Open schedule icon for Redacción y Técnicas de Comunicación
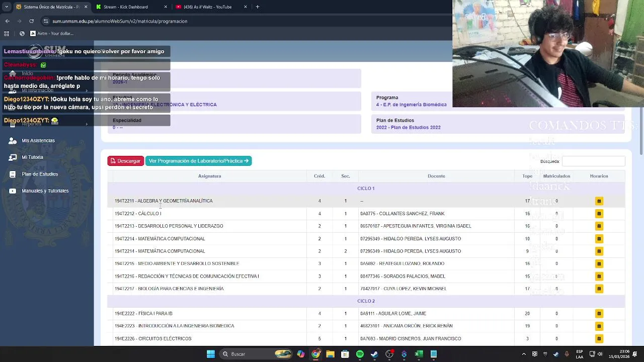644x362 pixels. 599,276
